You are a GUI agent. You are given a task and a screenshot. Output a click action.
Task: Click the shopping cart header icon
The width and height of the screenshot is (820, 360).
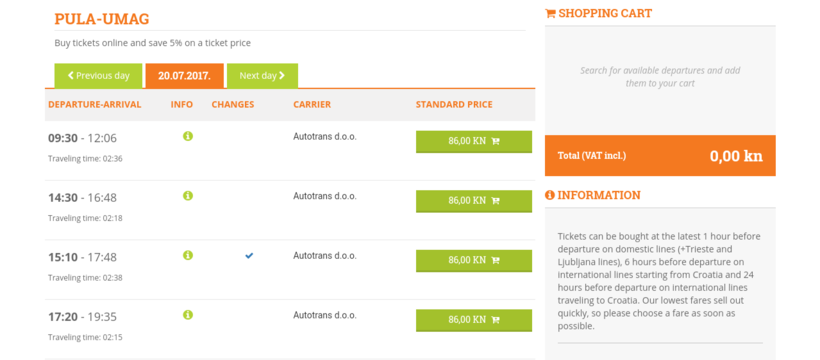click(550, 14)
